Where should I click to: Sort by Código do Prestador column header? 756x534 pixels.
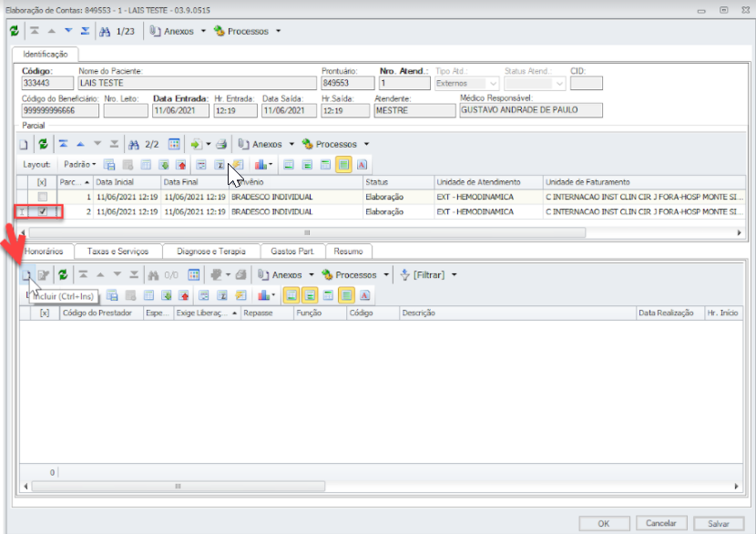point(101,313)
